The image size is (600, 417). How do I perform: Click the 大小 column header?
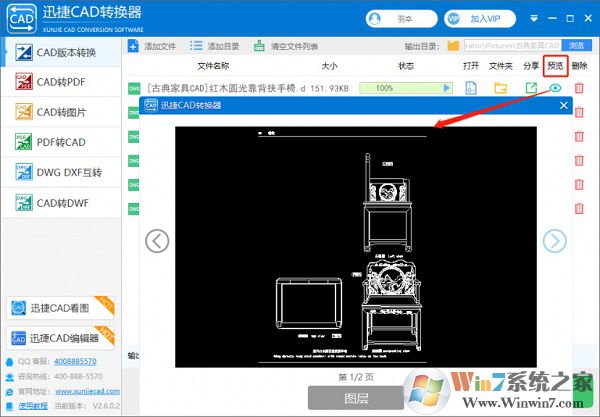[329, 66]
